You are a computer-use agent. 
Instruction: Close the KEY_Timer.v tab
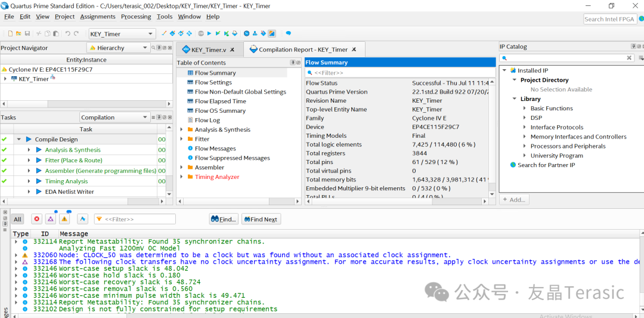tap(232, 50)
